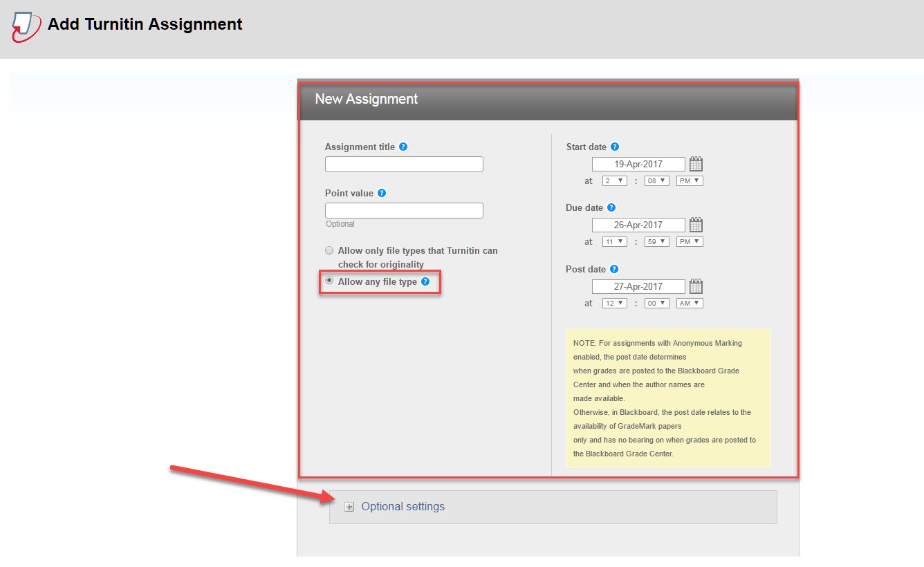Open the Start date hour dropdown
This screenshot has width=924, height=567.
click(613, 180)
